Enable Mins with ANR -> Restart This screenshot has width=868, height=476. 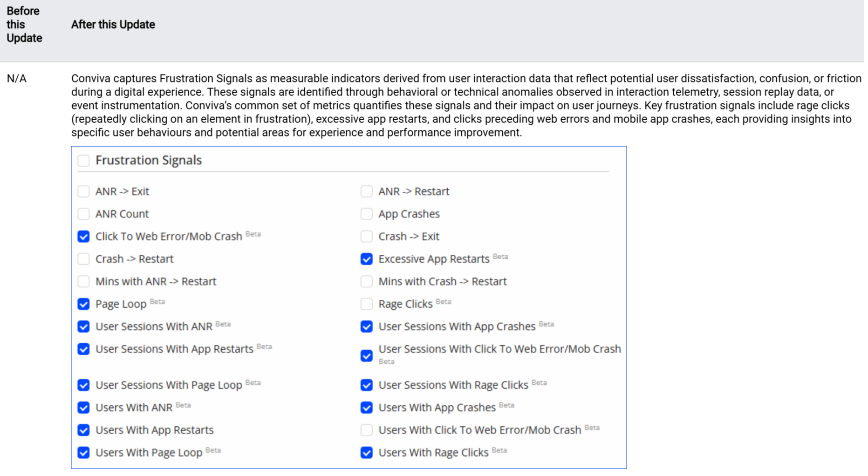[x=83, y=281]
